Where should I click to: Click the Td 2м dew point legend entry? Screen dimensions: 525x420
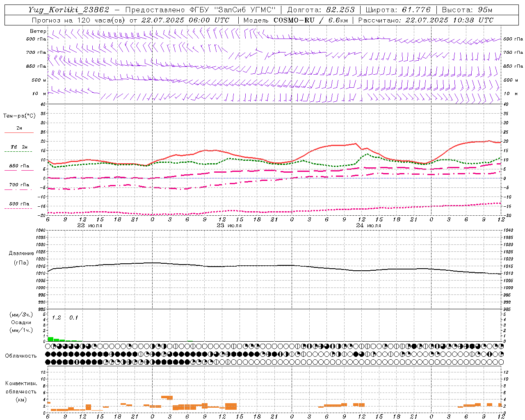click(19, 147)
